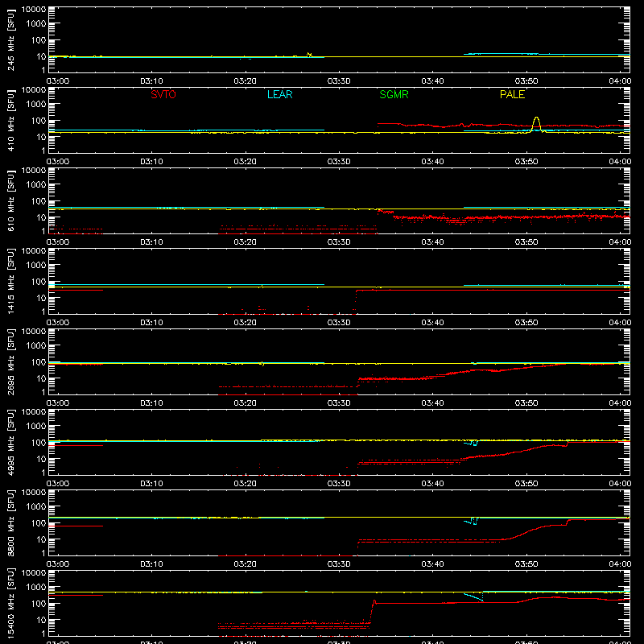
Task: Click the 1000 tick label on the 410 MHz axis
Action: (36, 105)
